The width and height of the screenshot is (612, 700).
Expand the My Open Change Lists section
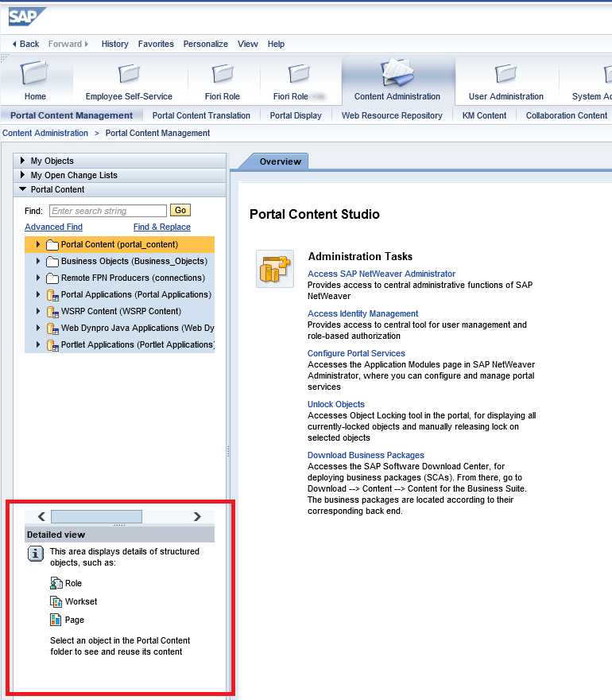22,174
